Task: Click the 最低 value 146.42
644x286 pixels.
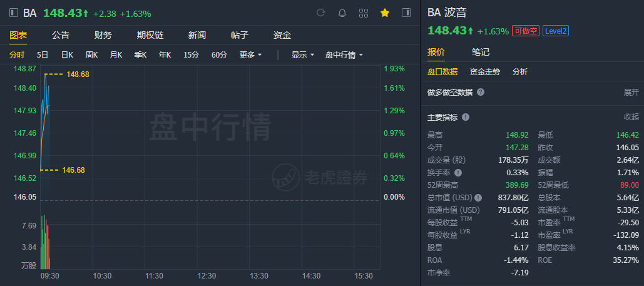Action: click(x=628, y=135)
